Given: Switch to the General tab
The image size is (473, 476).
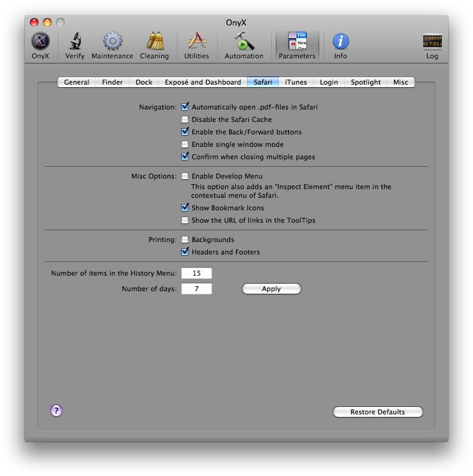Looking at the screenshot, I should pyautogui.click(x=77, y=82).
